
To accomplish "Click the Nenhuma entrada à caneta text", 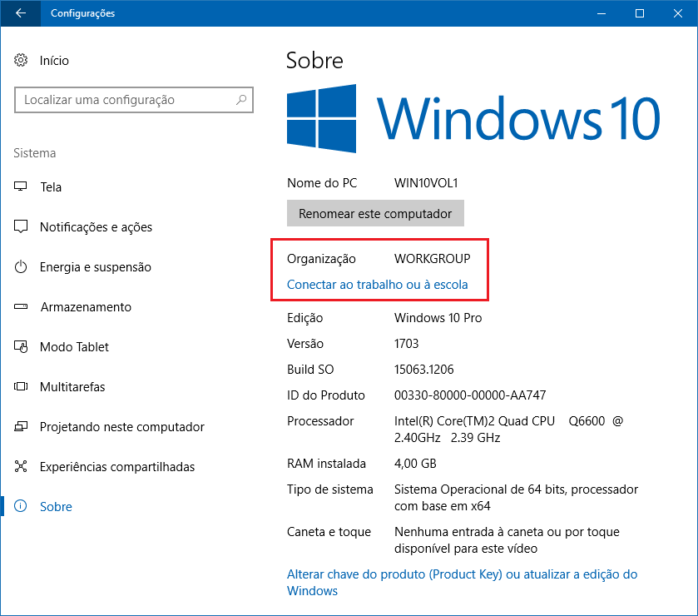I will tap(507, 540).
